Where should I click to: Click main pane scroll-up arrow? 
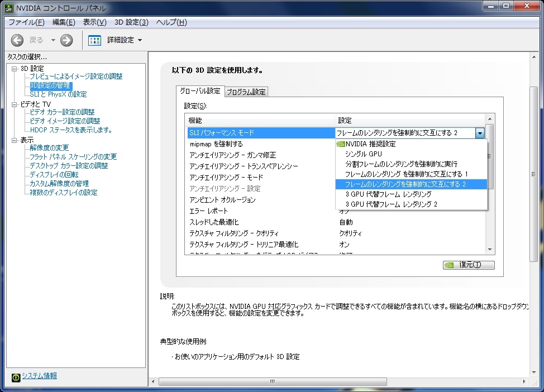click(x=534, y=57)
